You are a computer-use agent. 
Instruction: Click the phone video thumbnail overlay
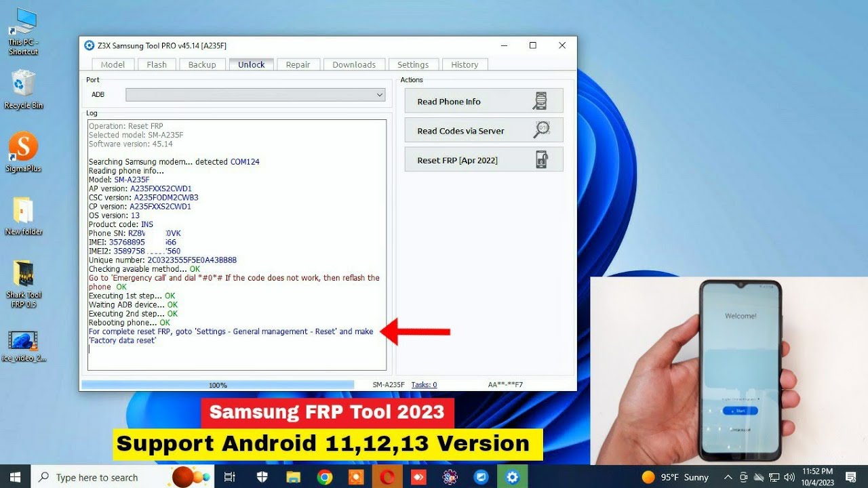(x=729, y=371)
